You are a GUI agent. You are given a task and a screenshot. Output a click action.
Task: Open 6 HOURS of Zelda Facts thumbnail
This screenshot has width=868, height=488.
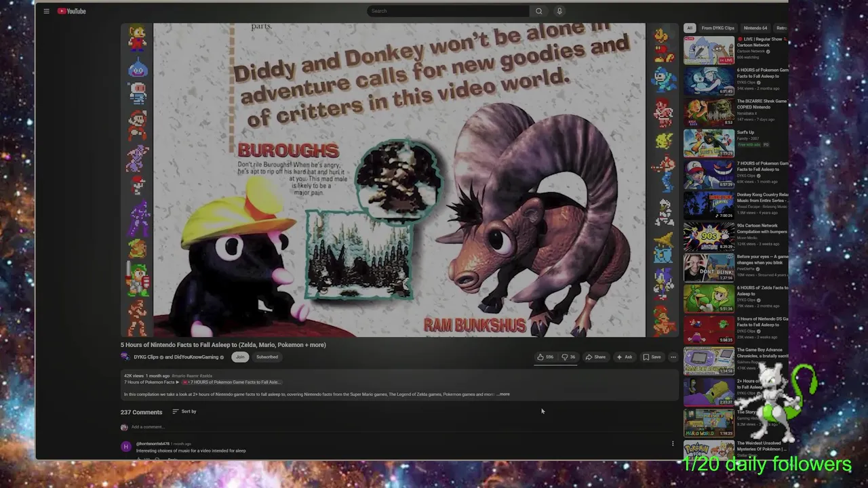tap(709, 299)
